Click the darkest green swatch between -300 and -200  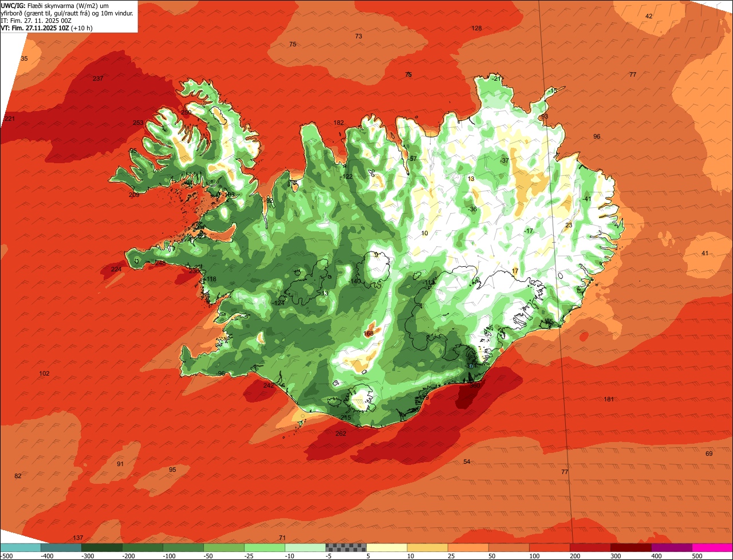click(101, 547)
